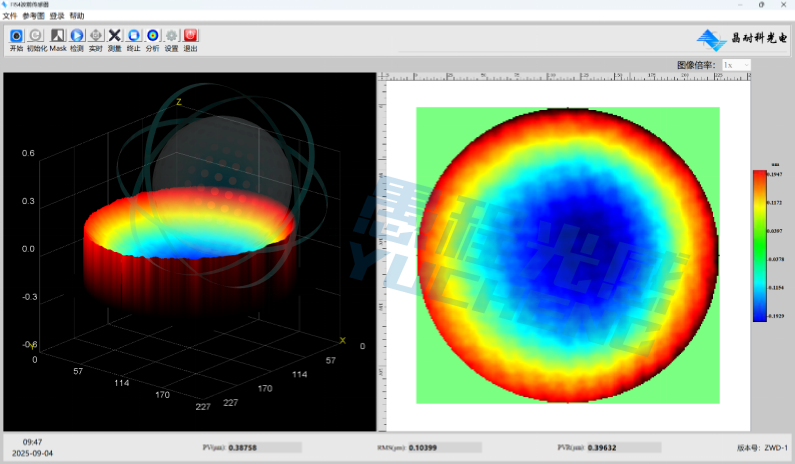Screen dimensions: 795x464
Task: Click the RMS value field 0.10399
Action: click(445, 448)
